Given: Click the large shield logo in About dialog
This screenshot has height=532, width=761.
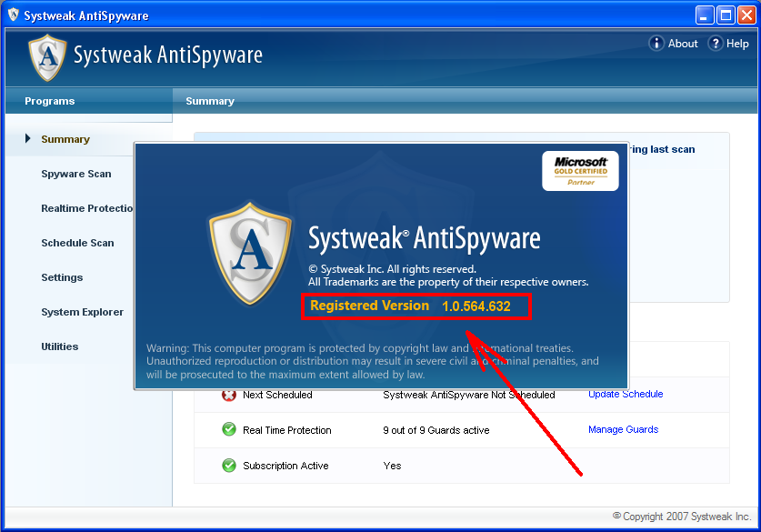Looking at the screenshot, I should (x=250, y=253).
